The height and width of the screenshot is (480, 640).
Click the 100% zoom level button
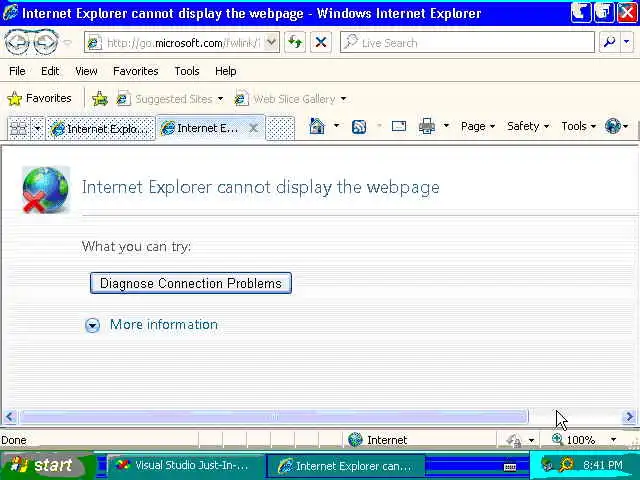[x=573, y=440]
